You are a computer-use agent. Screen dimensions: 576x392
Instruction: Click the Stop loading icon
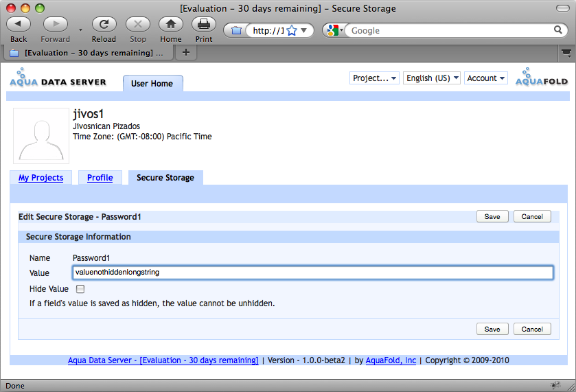click(138, 24)
